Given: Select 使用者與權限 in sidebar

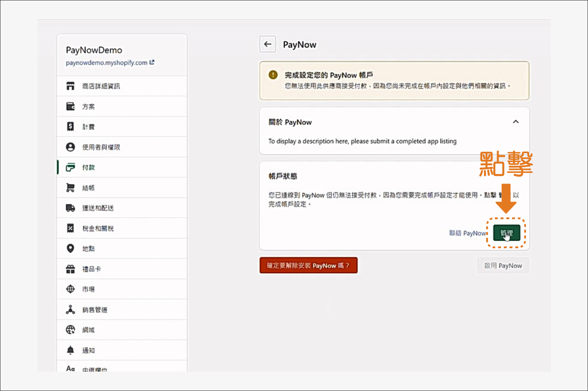Looking at the screenshot, I should 122,147.
